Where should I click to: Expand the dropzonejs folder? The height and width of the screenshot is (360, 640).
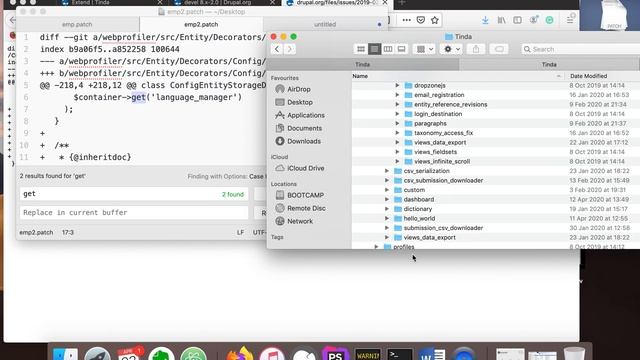[397, 85]
